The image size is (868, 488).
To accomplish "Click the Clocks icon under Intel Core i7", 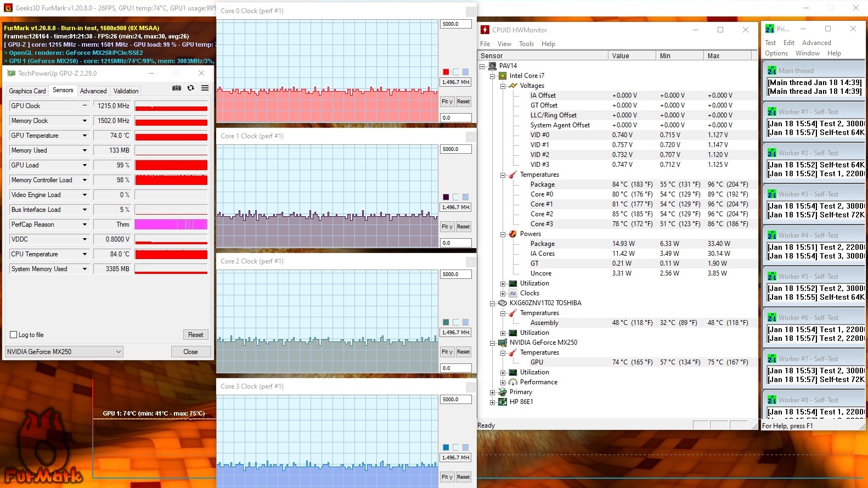I will tap(513, 293).
